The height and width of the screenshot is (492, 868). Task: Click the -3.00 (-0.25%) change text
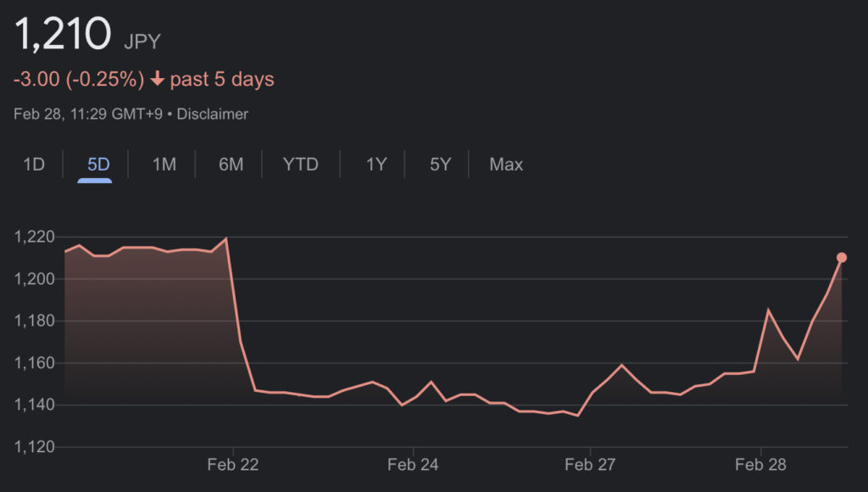[x=78, y=80]
